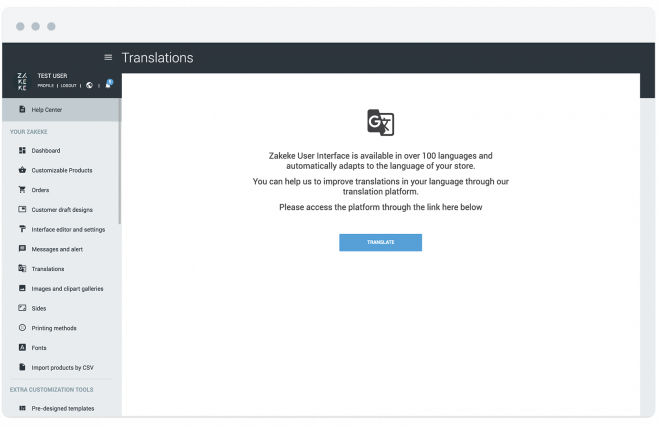The height and width of the screenshot is (427, 660).
Task: Click the Pre-designed templates icon
Action: pyautogui.click(x=22, y=408)
